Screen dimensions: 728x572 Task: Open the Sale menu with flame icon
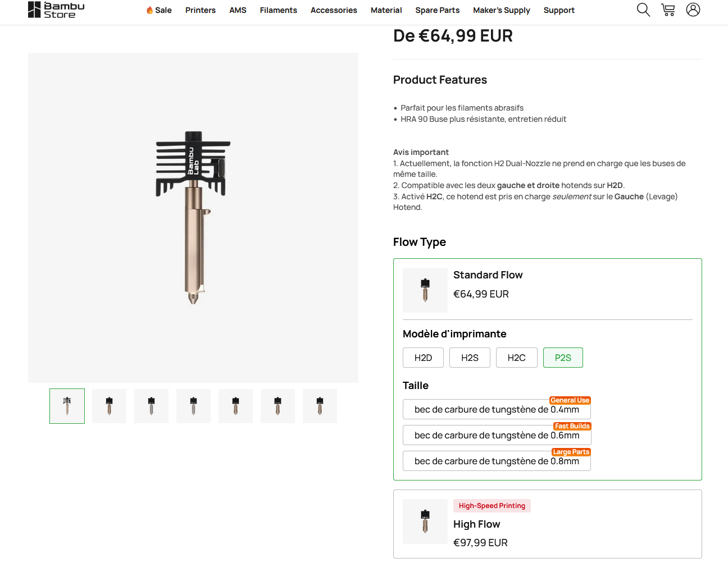159,10
